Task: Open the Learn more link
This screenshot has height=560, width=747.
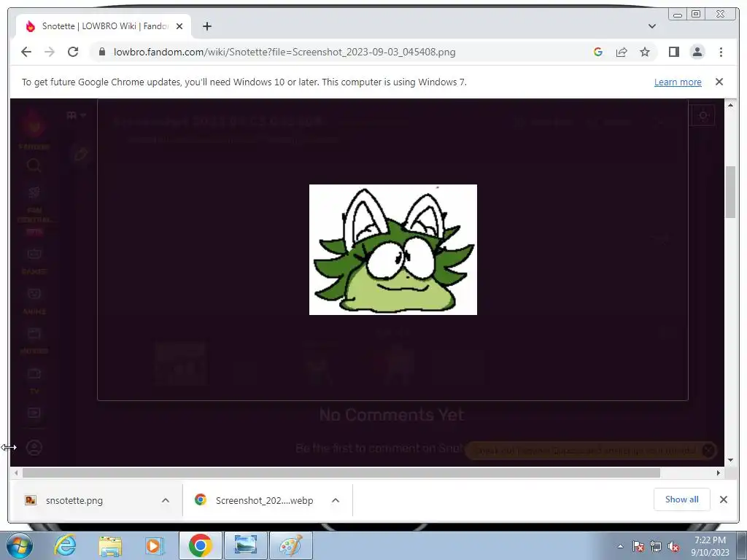Action: point(678,82)
